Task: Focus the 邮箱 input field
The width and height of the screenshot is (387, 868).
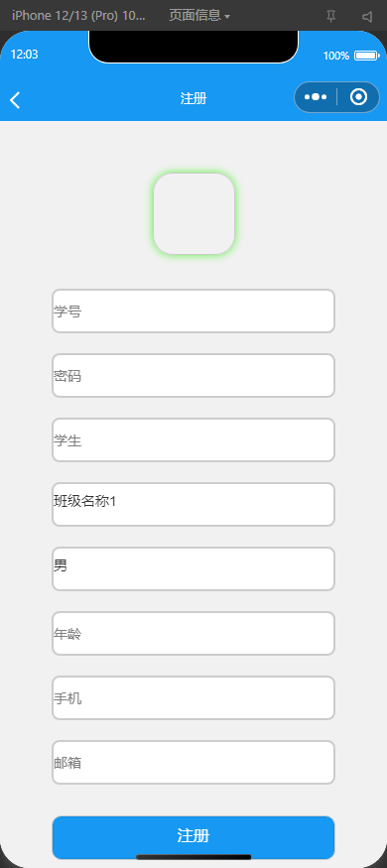Action: click(193, 762)
